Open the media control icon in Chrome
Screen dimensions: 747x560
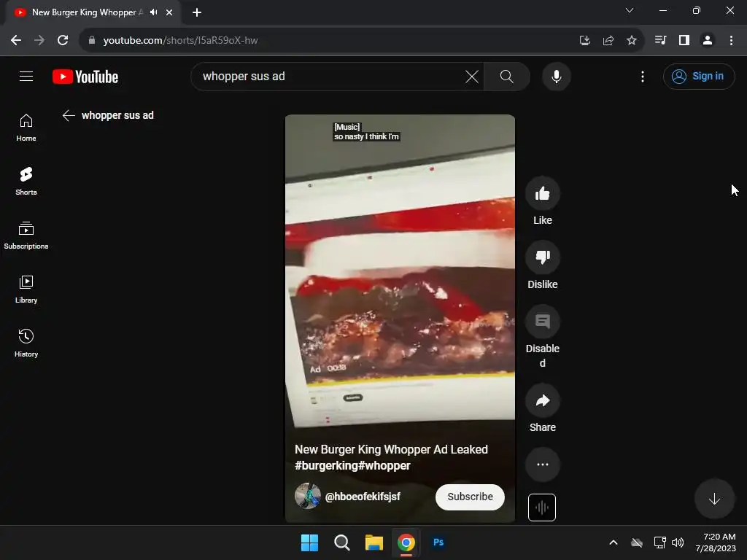coord(660,41)
